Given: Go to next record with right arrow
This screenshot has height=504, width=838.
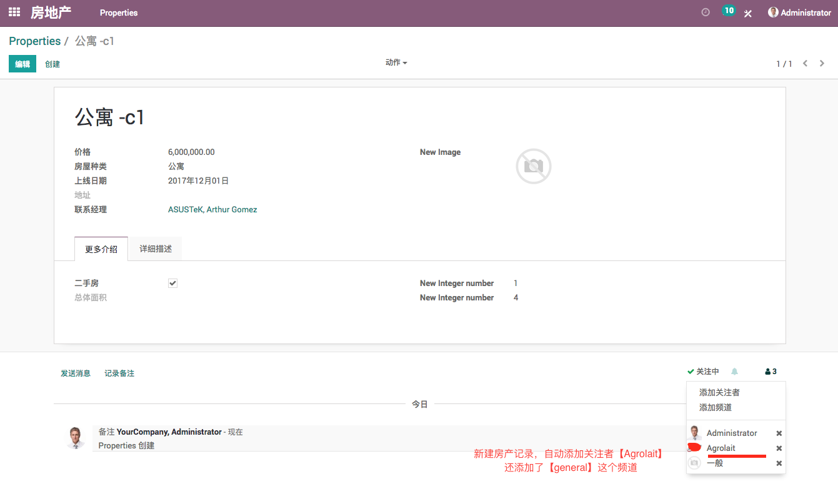Looking at the screenshot, I should click(x=822, y=64).
